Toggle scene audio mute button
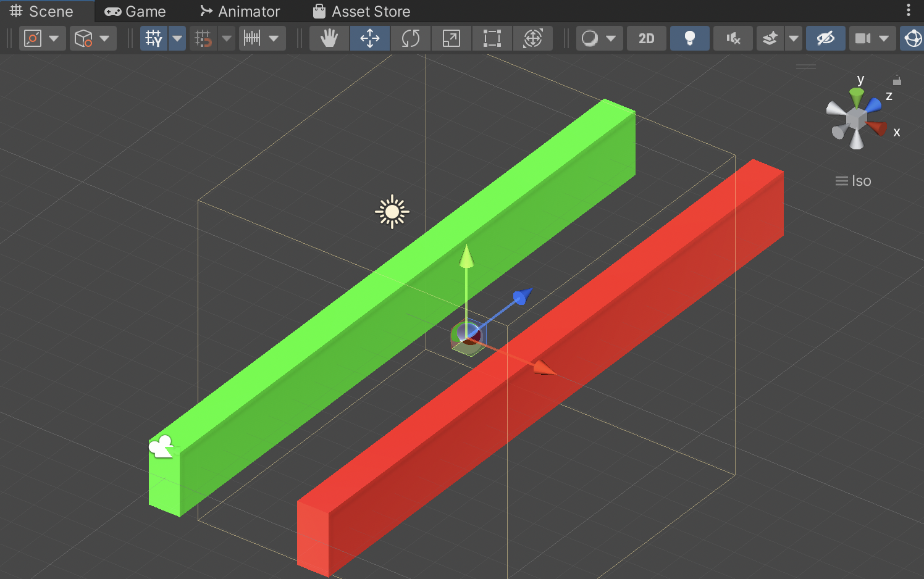 click(733, 38)
